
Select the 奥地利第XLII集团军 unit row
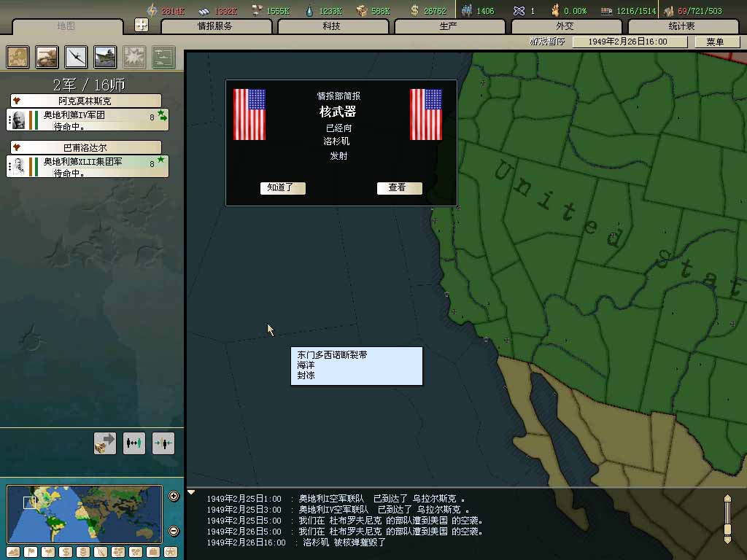click(x=88, y=166)
